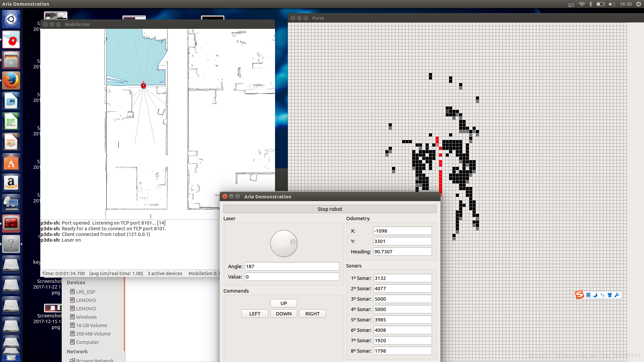Click the Stop robot button

(x=330, y=209)
